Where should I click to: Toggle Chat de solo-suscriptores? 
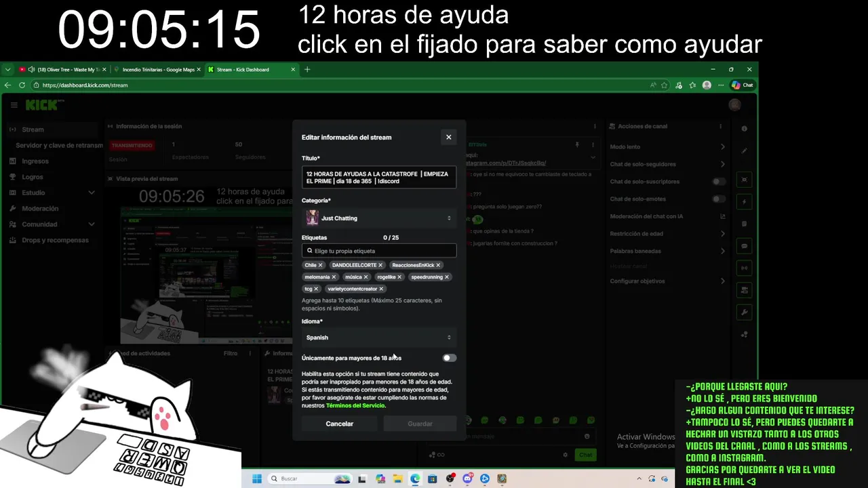point(719,182)
